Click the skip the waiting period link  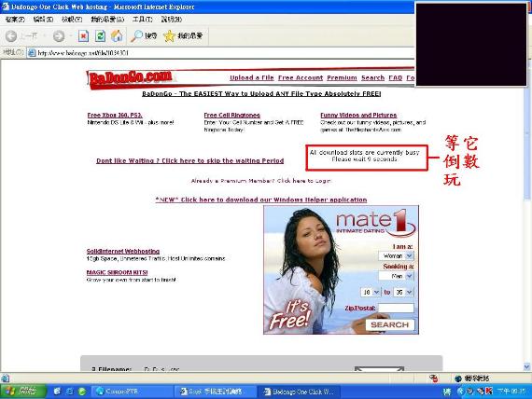(x=190, y=160)
